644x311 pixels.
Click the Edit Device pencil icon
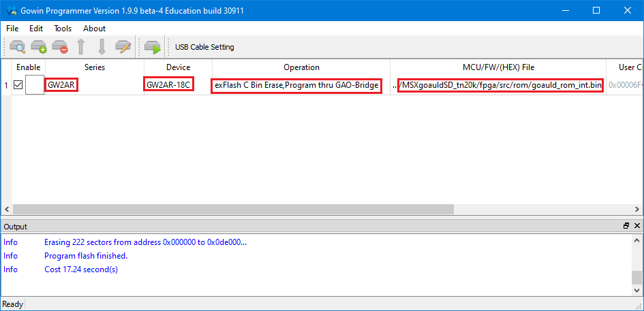[123, 47]
